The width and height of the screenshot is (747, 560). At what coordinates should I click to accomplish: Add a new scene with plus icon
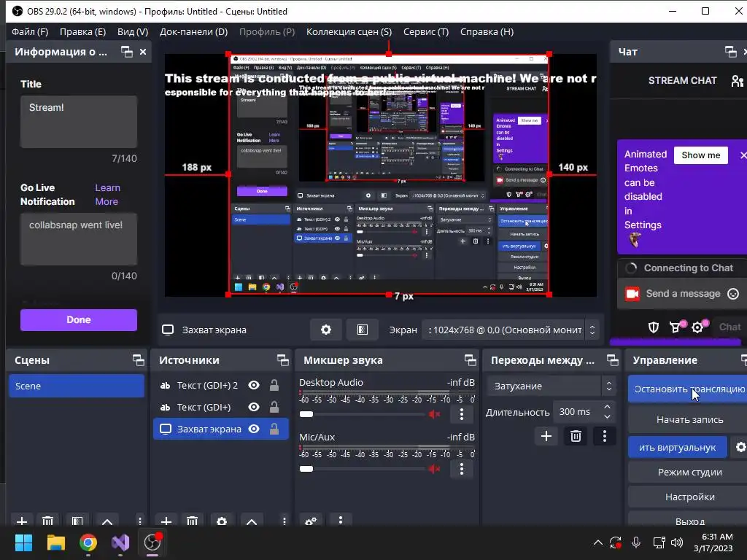21,521
